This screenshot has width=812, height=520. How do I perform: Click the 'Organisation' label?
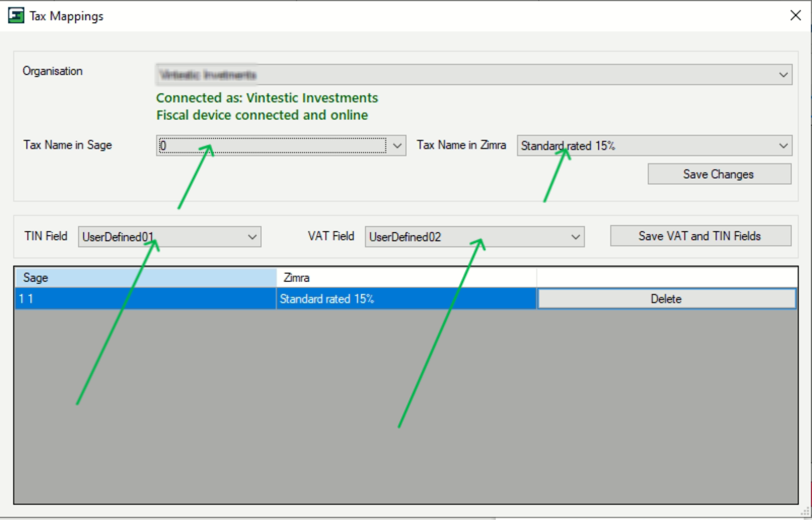(x=53, y=71)
